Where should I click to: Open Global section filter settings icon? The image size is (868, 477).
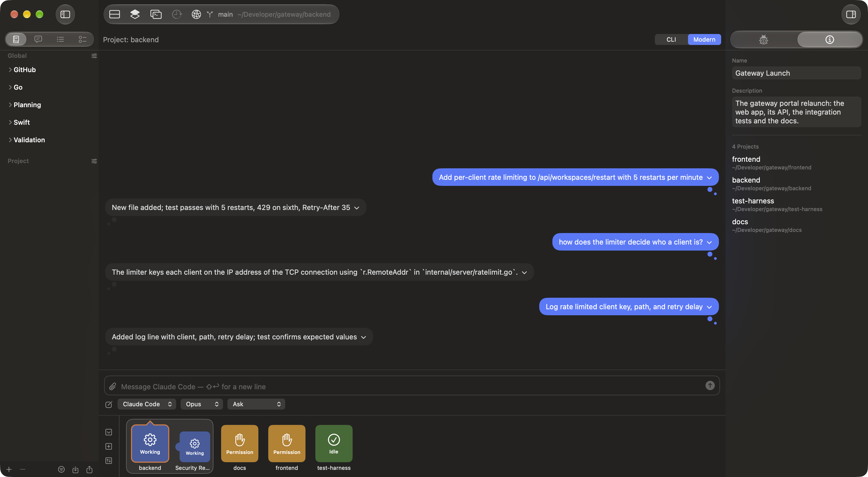94,56
